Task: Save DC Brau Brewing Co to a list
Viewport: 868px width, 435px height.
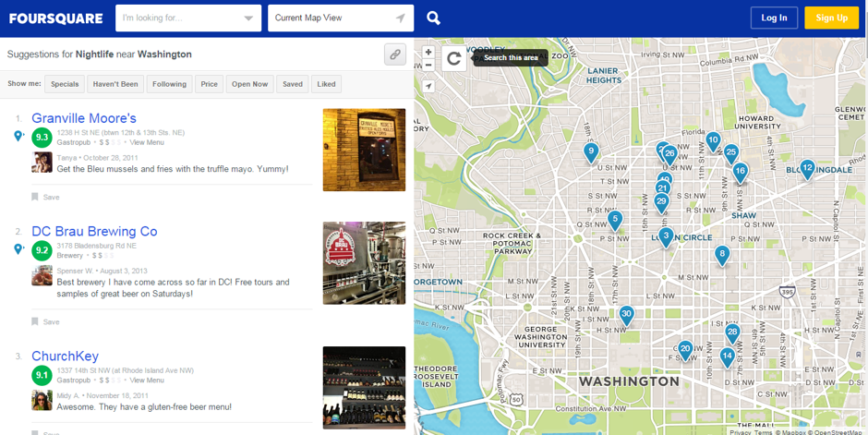Action: 45,321
